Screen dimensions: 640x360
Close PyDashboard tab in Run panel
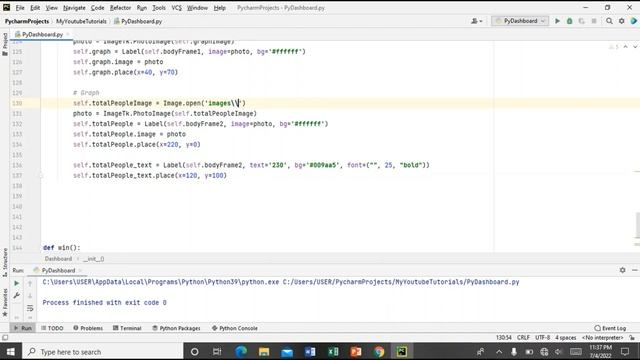tap(80, 270)
